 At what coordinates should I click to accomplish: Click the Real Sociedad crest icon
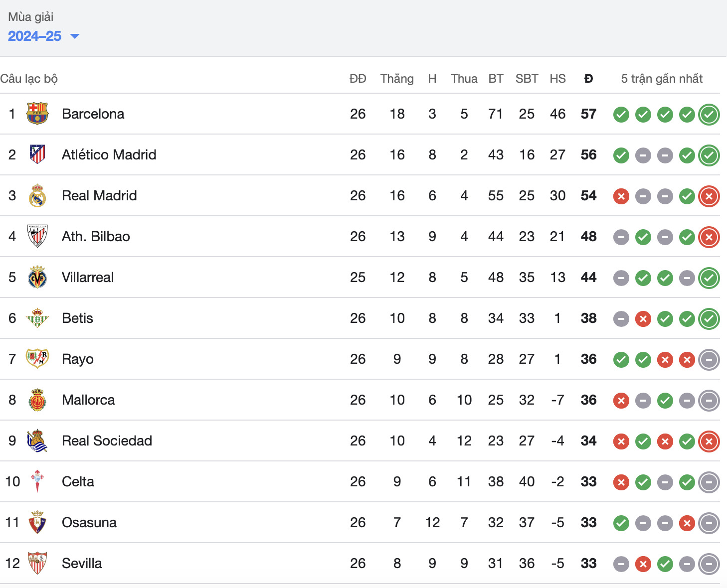tap(37, 441)
